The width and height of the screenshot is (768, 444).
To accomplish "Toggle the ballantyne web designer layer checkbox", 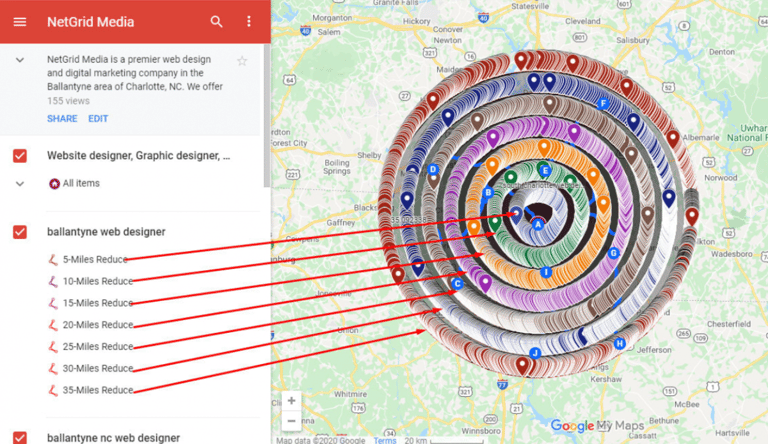I will [x=20, y=232].
